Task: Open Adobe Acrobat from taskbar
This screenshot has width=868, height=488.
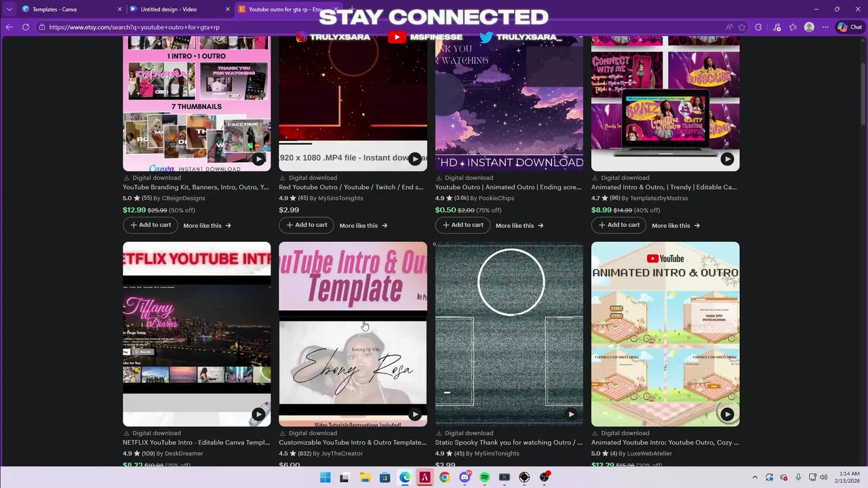Action: click(x=425, y=477)
